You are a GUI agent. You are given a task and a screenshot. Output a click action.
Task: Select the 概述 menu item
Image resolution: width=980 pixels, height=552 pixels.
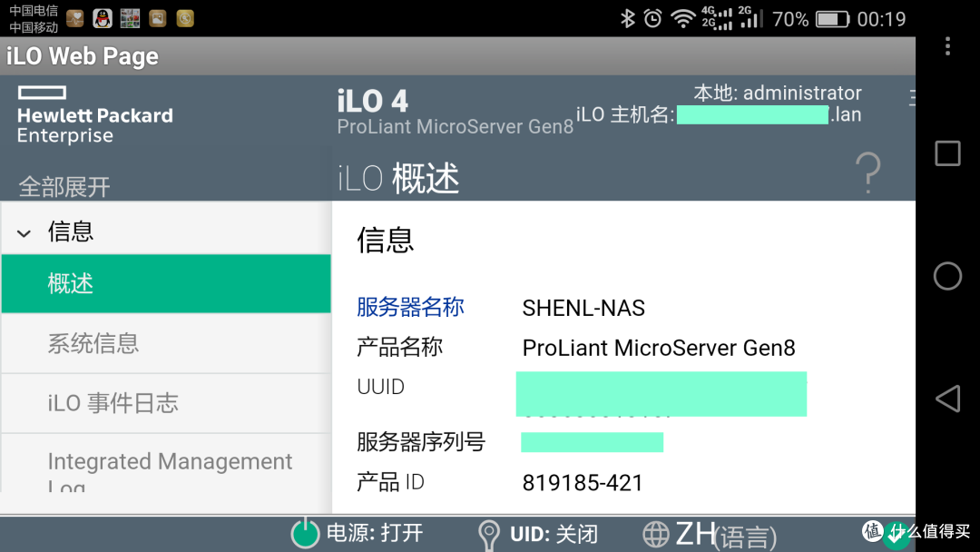[166, 283]
